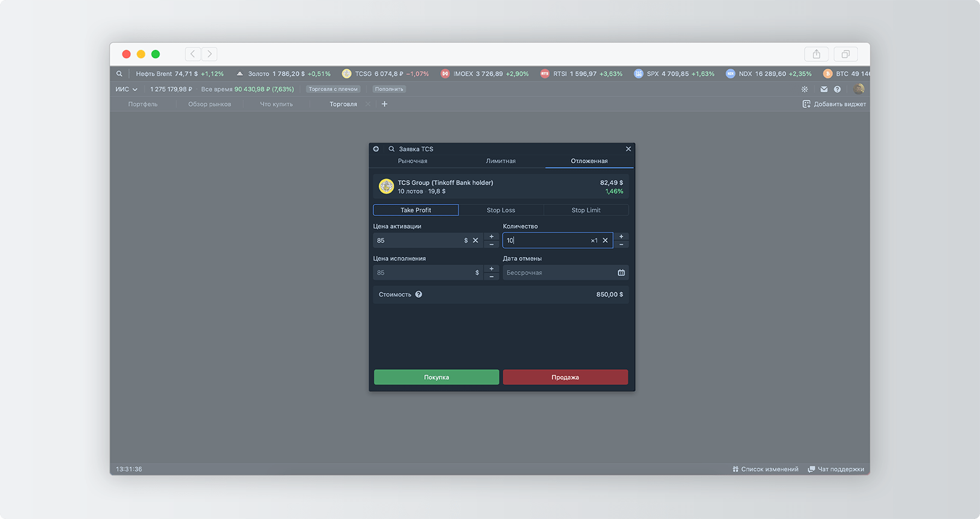Open the Что купить tab

pyautogui.click(x=276, y=104)
